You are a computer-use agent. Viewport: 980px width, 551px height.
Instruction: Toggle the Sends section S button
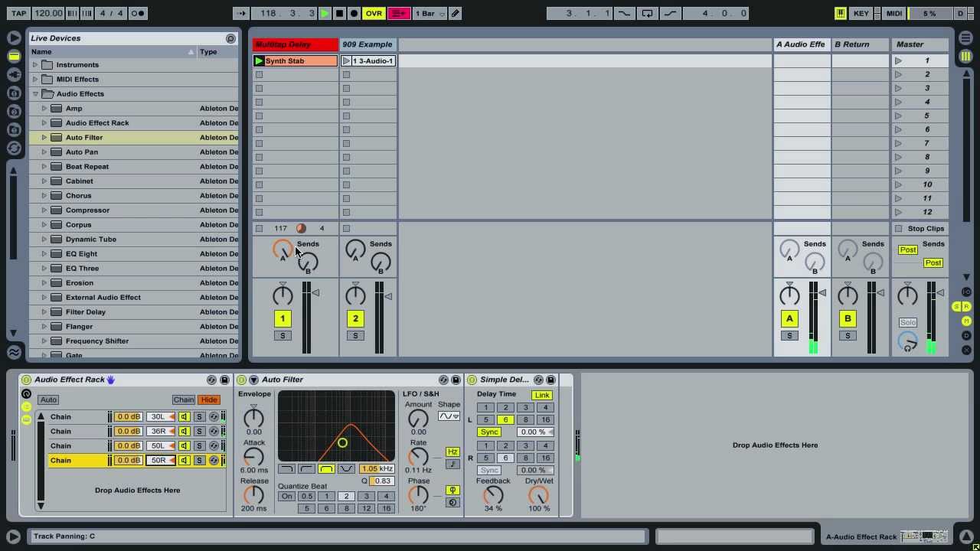point(956,307)
